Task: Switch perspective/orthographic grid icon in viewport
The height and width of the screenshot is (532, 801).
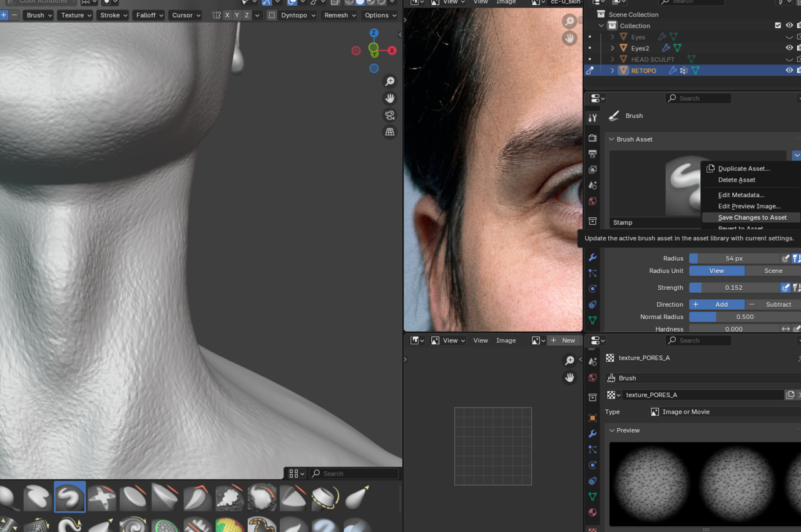Action: click(x=390, y=132)
